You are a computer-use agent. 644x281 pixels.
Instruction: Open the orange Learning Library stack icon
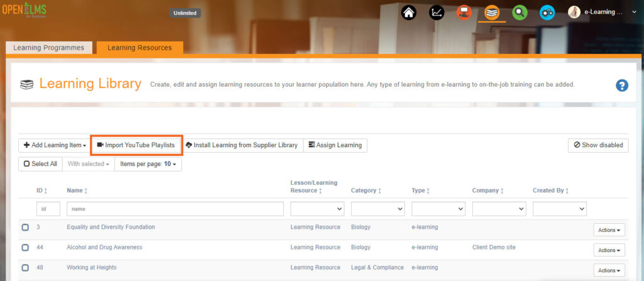click(492, 12)
